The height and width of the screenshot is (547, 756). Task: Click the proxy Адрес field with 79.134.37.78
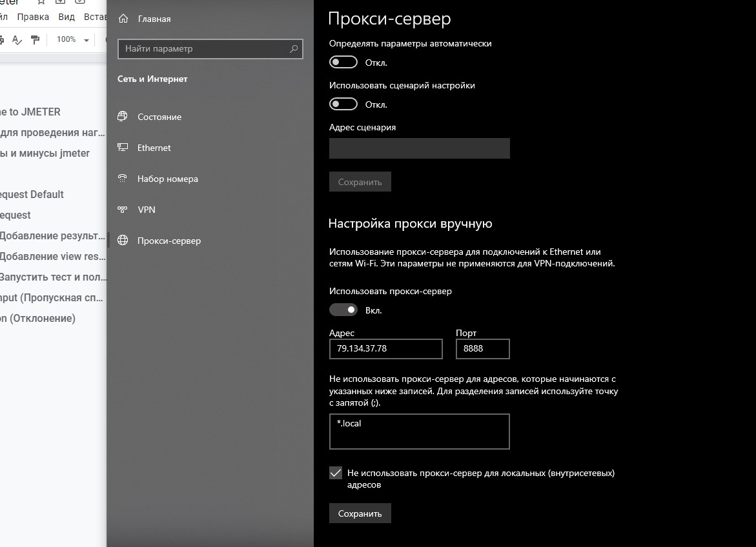pyautogui.click(x=385, y=349)
